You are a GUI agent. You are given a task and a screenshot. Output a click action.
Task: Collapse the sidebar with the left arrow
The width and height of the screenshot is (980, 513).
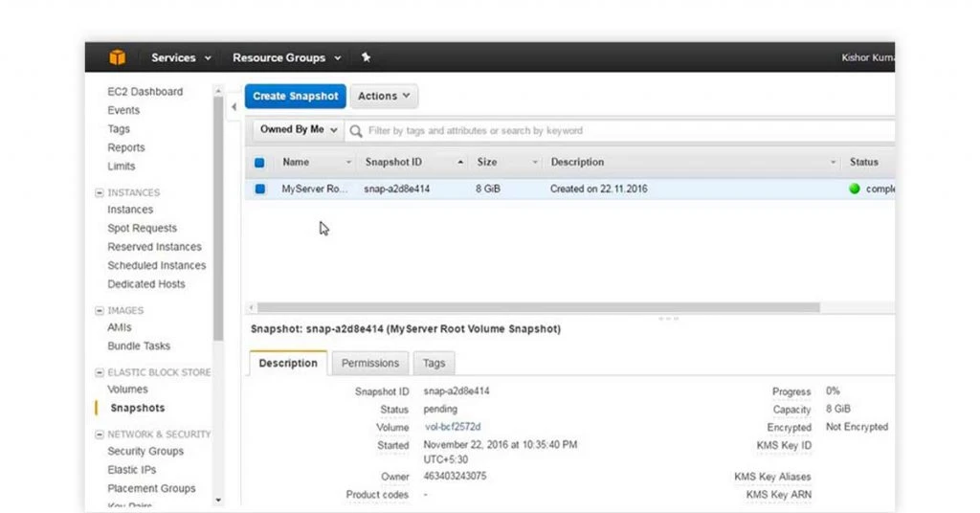tap(234, 107)
